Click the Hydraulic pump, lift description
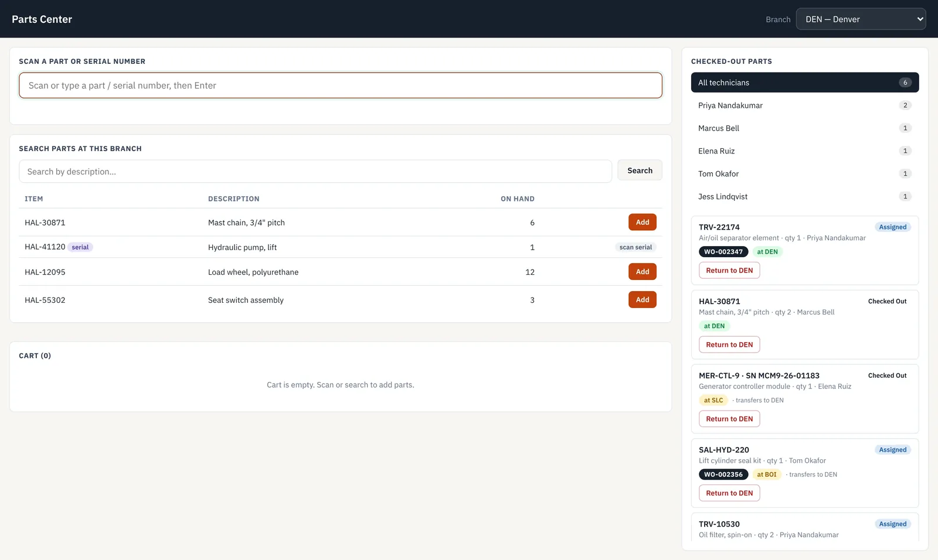 point(242,247)
